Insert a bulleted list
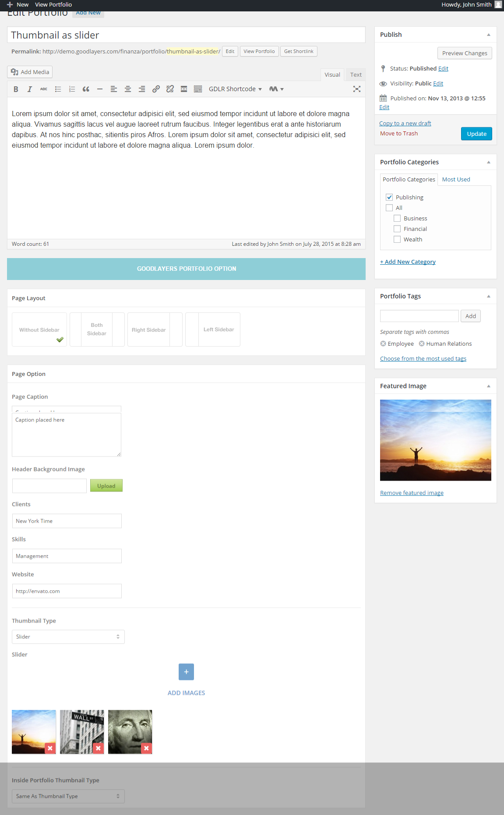The image size is (504, 815). [x=58, y=89]
